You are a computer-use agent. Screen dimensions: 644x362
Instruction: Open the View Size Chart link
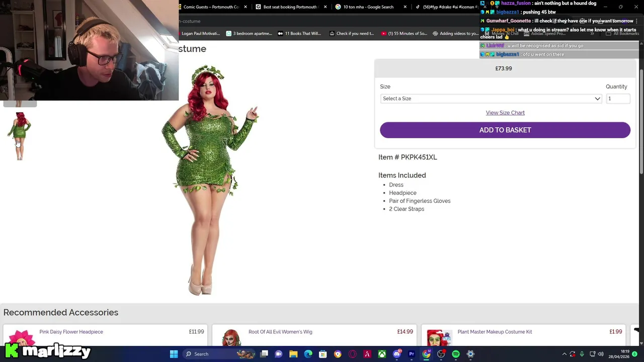pos(505,113)
